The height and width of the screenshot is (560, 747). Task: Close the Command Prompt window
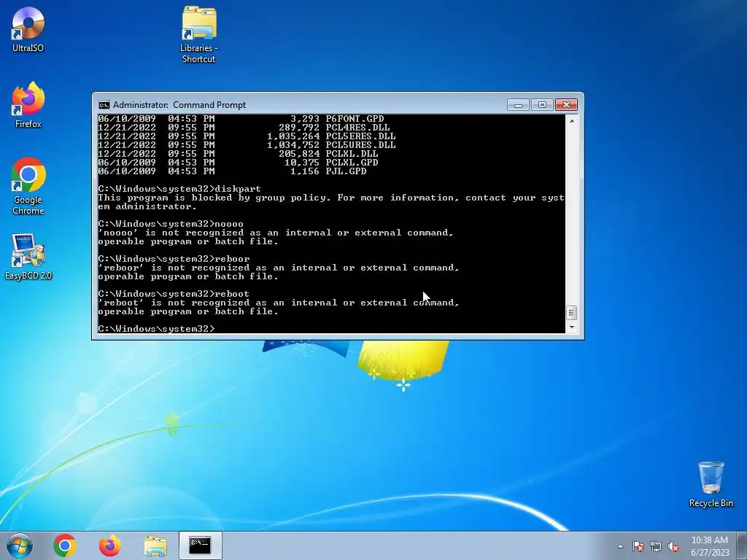(x=566, y=105)
